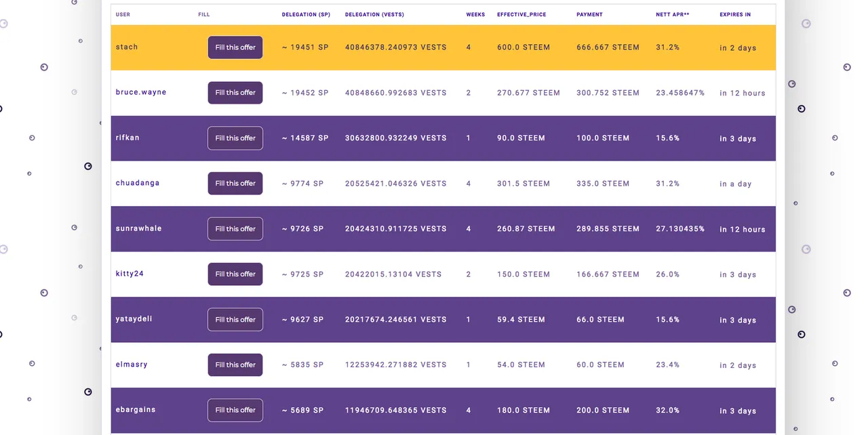Open chuadanga user profile link

click(x=138, y=183)
